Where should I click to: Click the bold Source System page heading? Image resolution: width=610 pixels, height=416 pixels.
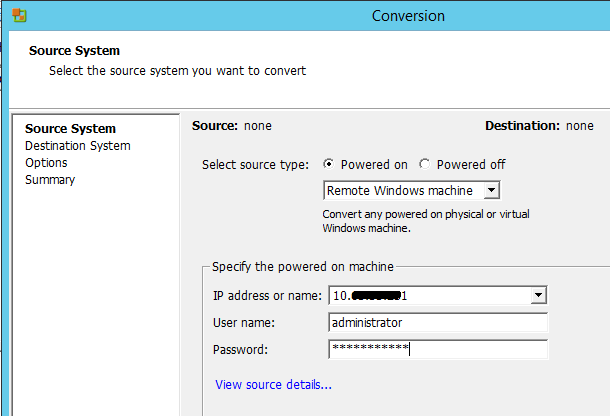(74, 51)
